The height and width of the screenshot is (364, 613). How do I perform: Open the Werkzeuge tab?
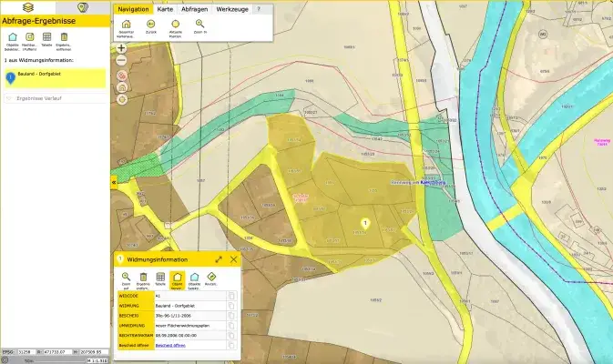click(231, 8)
